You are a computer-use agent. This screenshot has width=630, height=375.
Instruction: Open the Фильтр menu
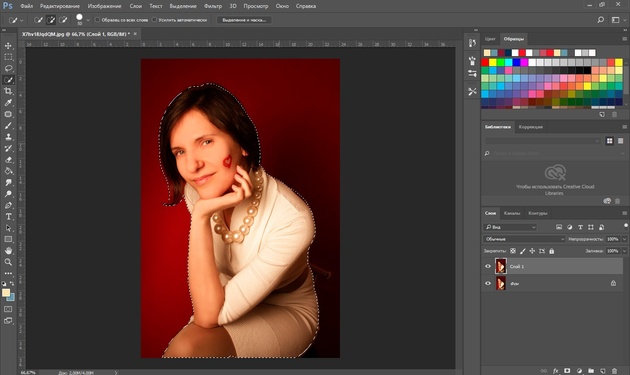213,6
